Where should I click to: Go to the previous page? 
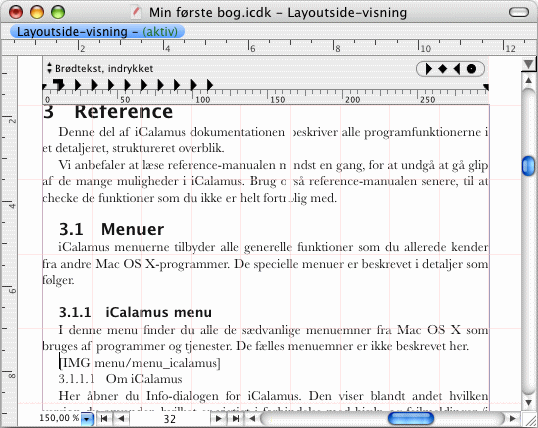click(x=120, y=419)
